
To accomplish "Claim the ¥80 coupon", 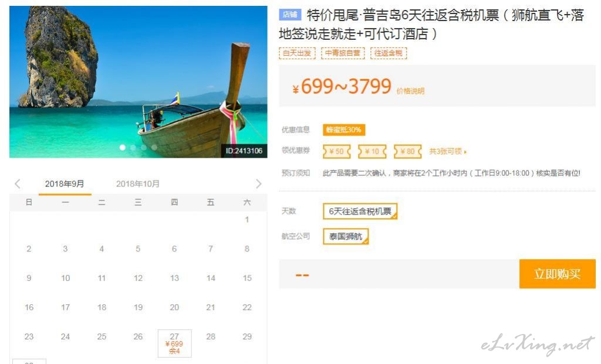I will (x=407, y=151).
